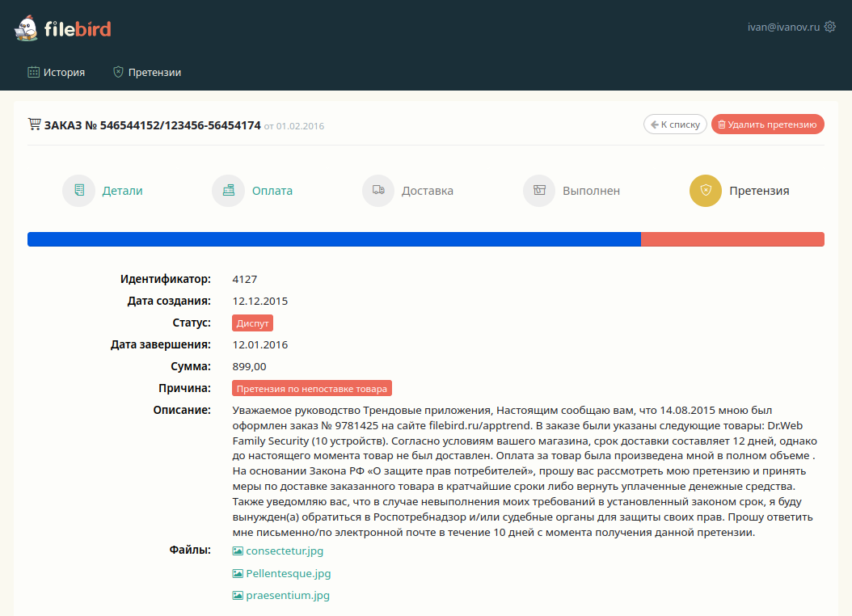Screen dimensions: 852x616
Task: Click the Диспут status badge
Action: 252,323
